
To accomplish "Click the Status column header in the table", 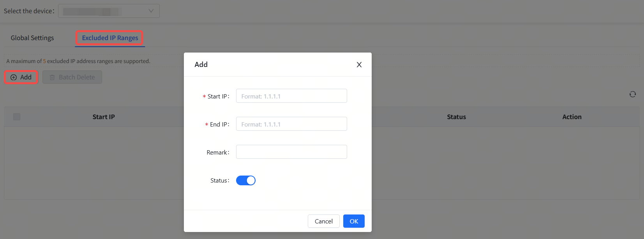I will click(456, 117).
